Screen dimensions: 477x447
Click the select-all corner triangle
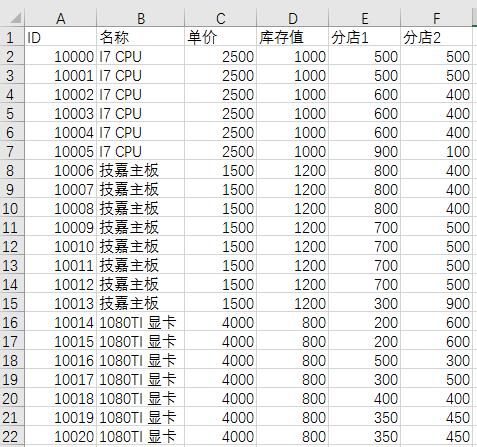point(15,19)
